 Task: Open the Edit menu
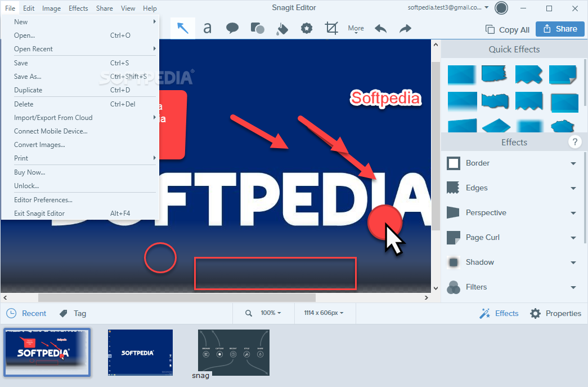point(29,8)
